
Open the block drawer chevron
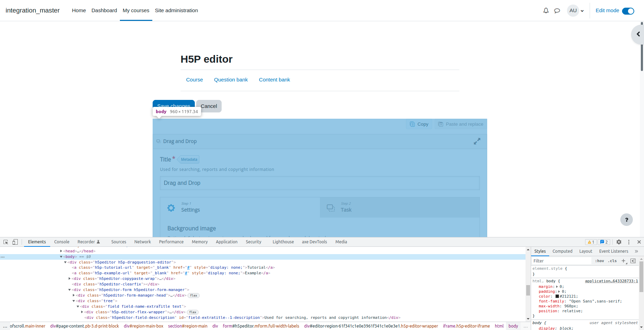tap(638, 34)
